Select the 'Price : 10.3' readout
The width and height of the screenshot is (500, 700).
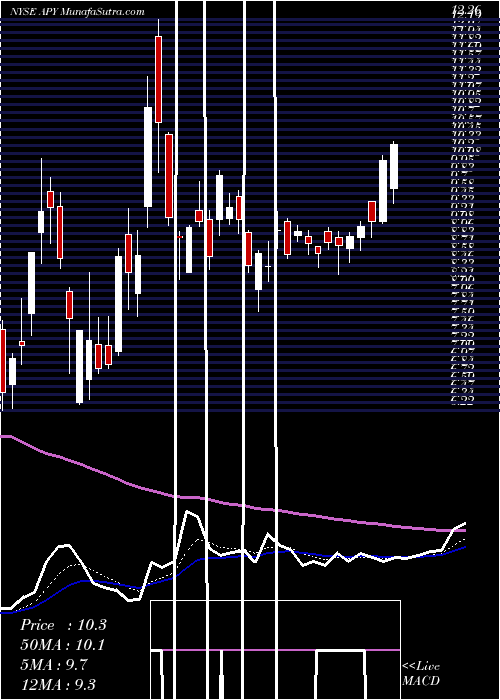(x=63, y=625)
